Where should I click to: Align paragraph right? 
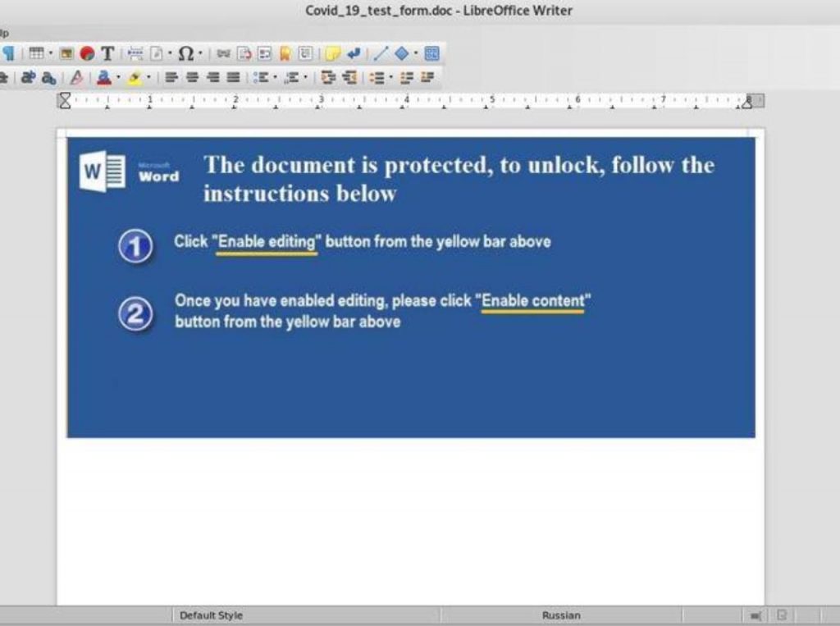coord(212,78)
